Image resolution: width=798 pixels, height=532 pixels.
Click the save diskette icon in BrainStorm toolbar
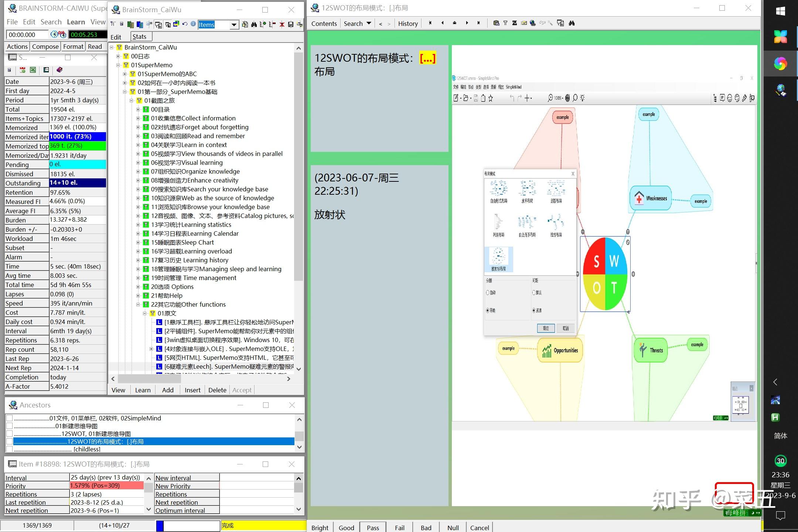click(x=291, y=24)
